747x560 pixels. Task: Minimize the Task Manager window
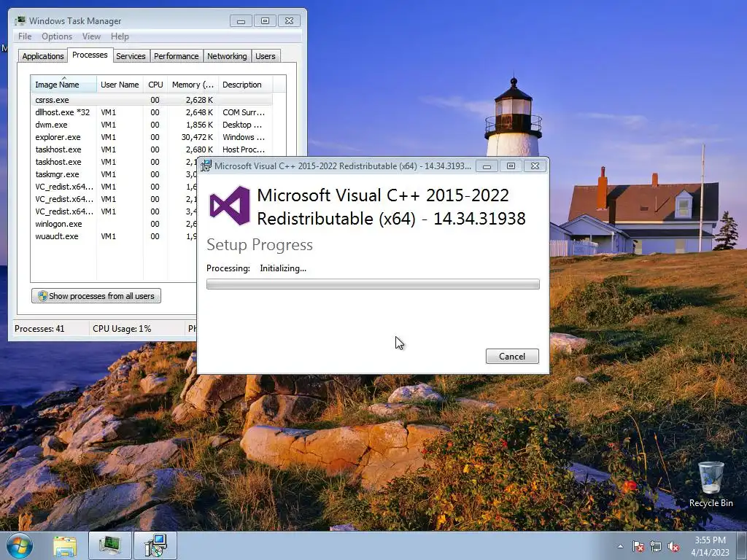(x=241, y=21)
